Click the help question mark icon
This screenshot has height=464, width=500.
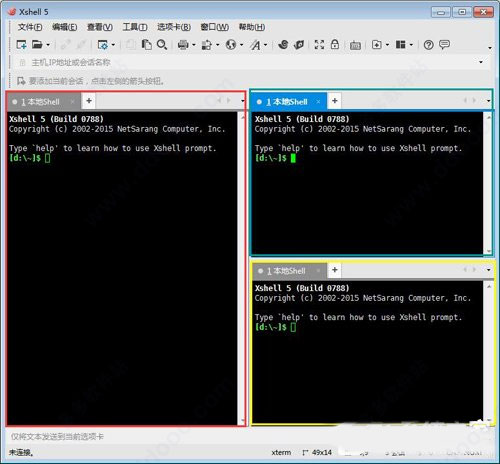click(429, 45)
